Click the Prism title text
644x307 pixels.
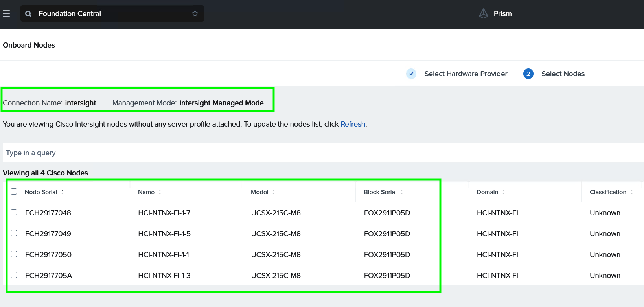click(502, 14)
